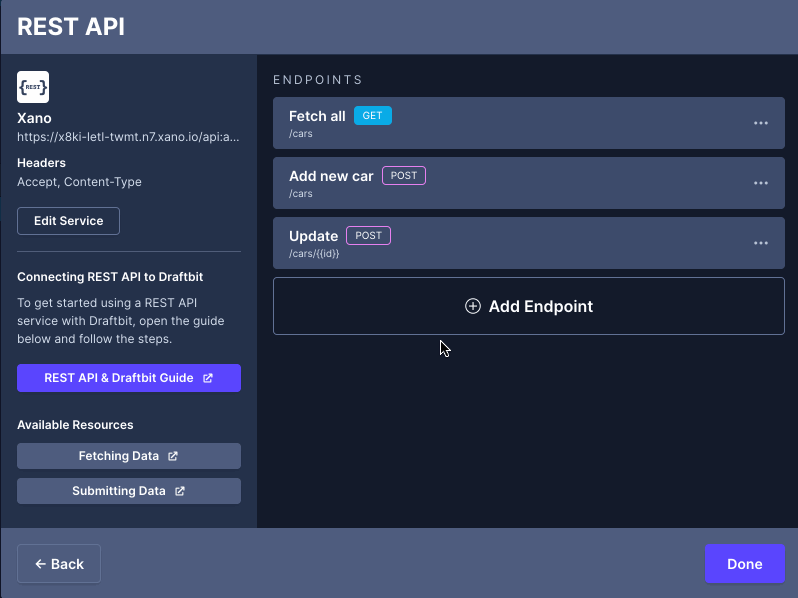Click the Headers label
Image resolution: width=798 pixels, height=598 pixels.
click(x=41, y=163)
